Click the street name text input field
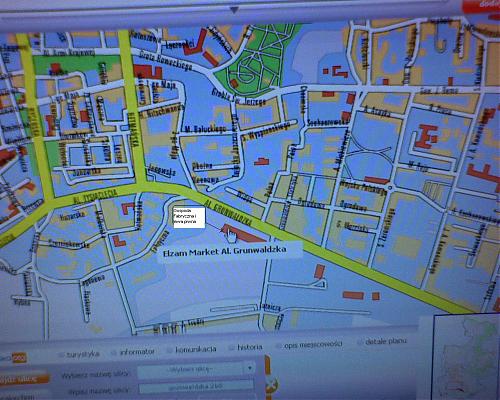This screenshot has width=500, height=400. 196,387
